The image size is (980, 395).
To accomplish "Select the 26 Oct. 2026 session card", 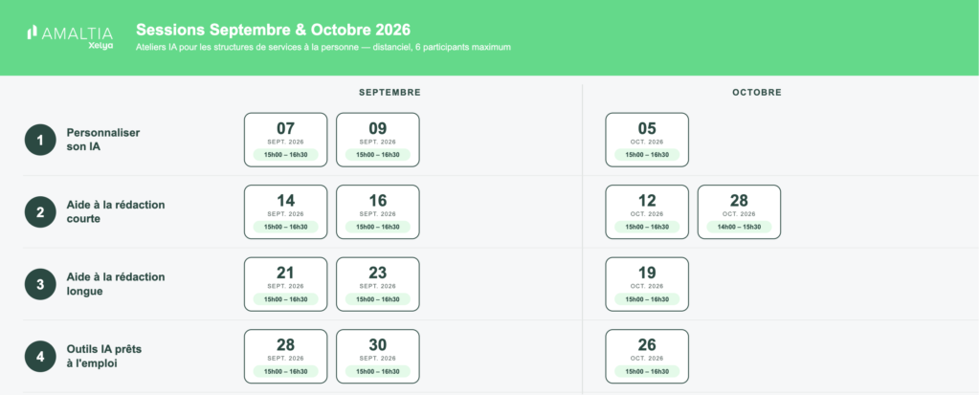I will tap(647, 356).
